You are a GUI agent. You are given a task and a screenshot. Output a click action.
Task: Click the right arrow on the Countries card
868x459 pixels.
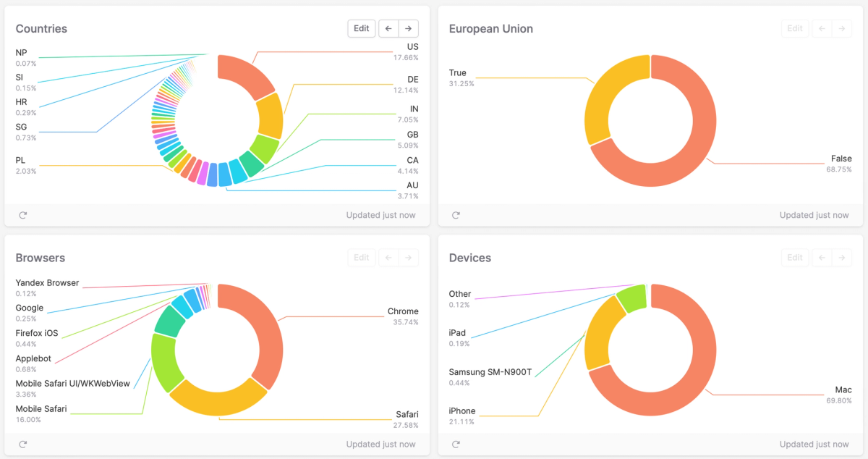[x=408, y=28]
